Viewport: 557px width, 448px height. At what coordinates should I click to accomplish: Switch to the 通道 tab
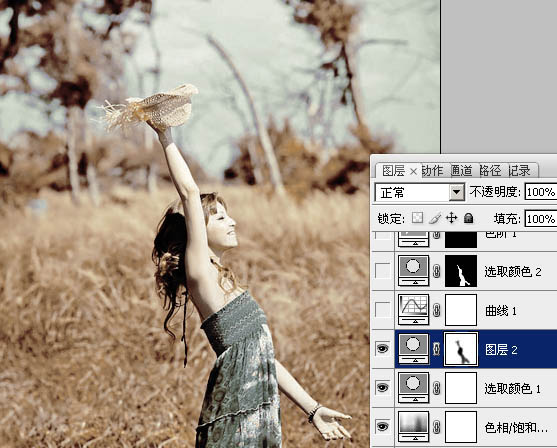tap(462, 171)
